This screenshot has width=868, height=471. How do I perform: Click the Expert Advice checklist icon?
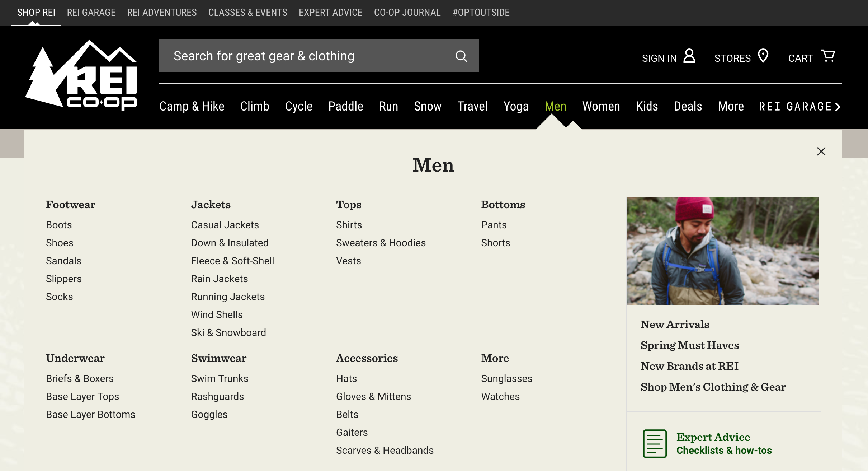[x=655, y=444]
